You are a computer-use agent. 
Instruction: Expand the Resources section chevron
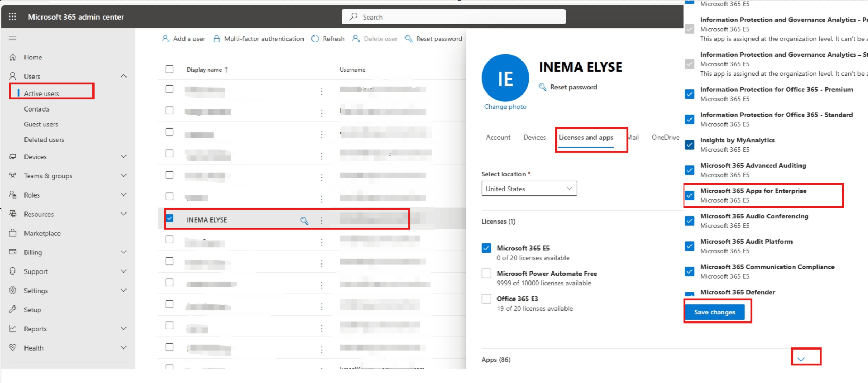[x=124, y=214]
